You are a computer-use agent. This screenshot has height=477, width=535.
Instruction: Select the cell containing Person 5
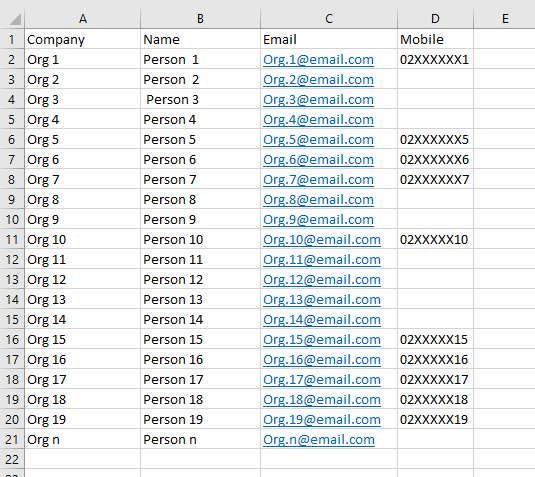point(200,140)
